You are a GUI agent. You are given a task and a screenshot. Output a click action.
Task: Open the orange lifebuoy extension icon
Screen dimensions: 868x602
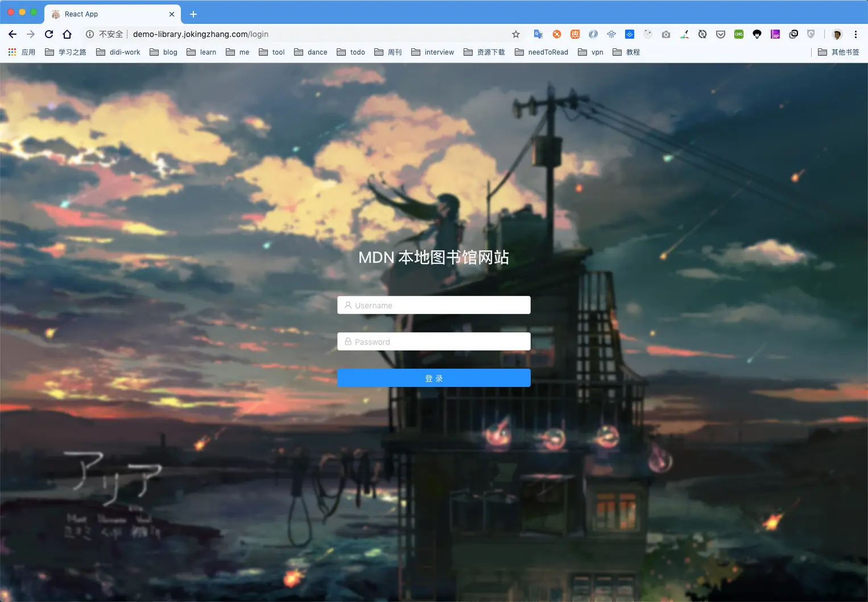pyautogui.click(x=557, y=34)
